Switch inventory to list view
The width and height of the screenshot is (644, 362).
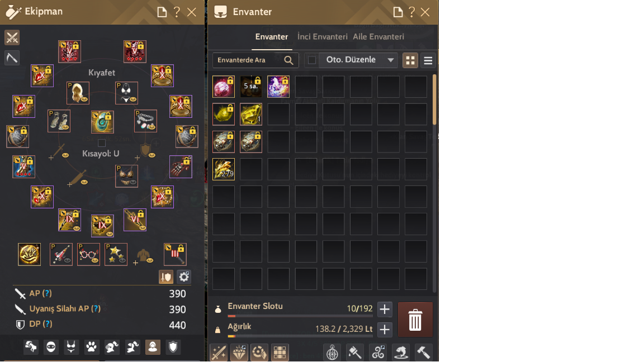(x=428, y=60)
